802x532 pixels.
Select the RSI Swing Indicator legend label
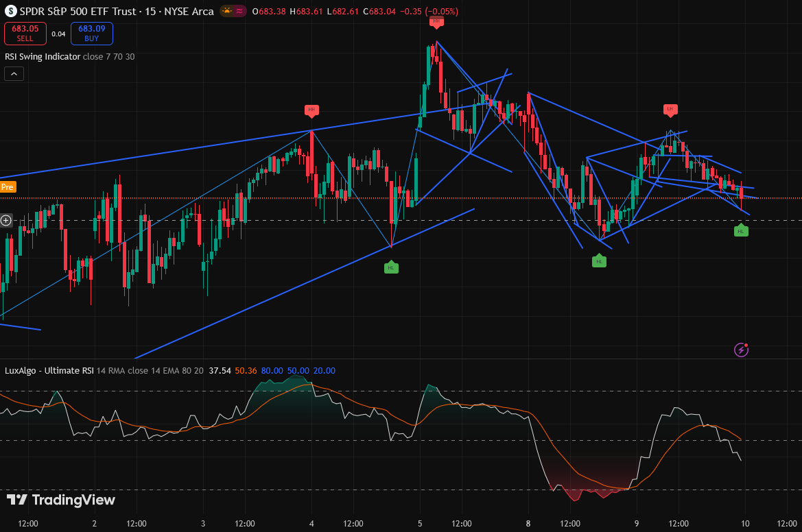[x=43, y=57]
